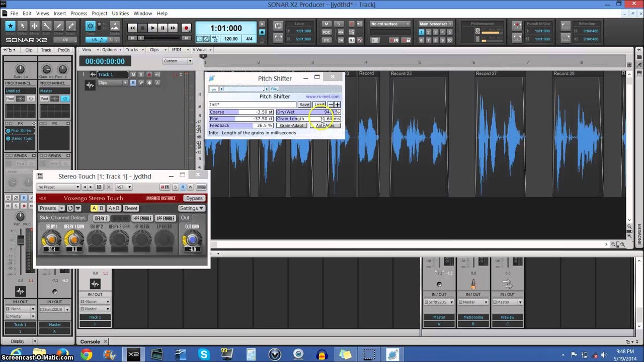Toggle Grain-Adapt in Pitch Shifter

coord(292,126)
